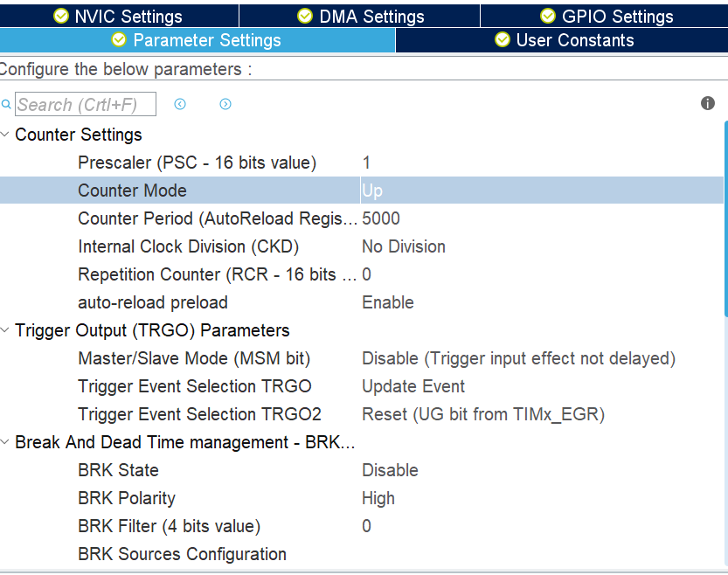The width and height of the screenshot is (728, 575).
Task: Click the search magnifier icon
Action: tap(7, 104)
